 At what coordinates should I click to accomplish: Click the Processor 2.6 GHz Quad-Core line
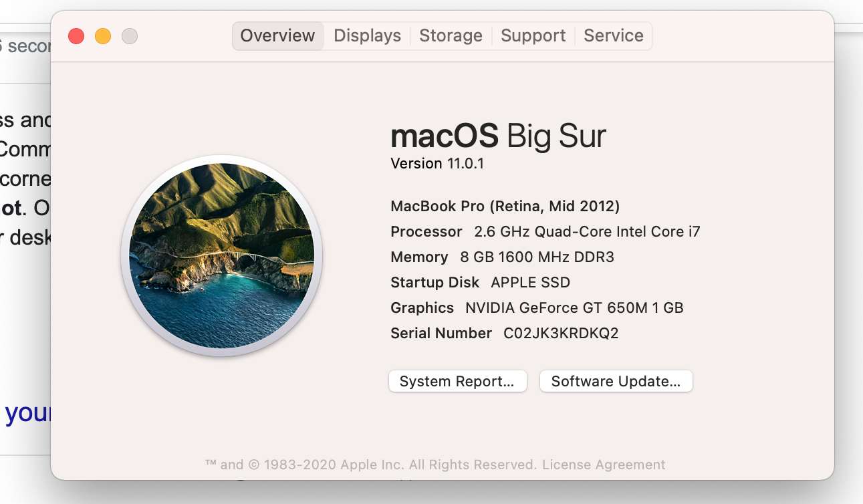coord(545,232)
